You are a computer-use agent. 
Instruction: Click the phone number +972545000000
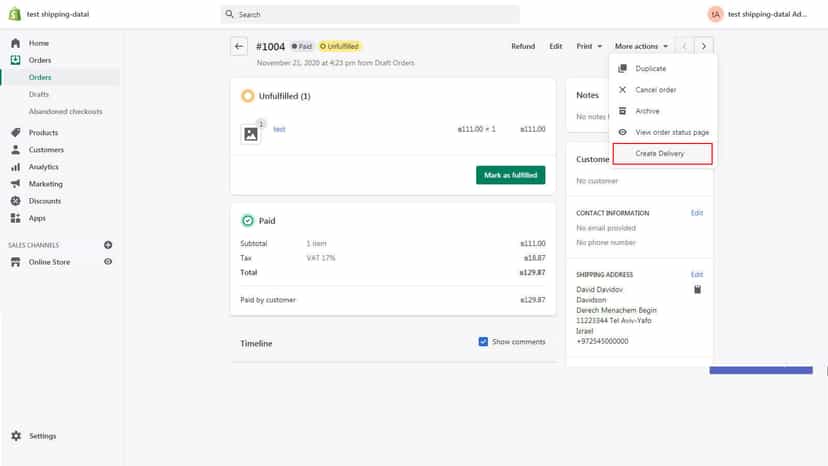[x=603, y=341]
